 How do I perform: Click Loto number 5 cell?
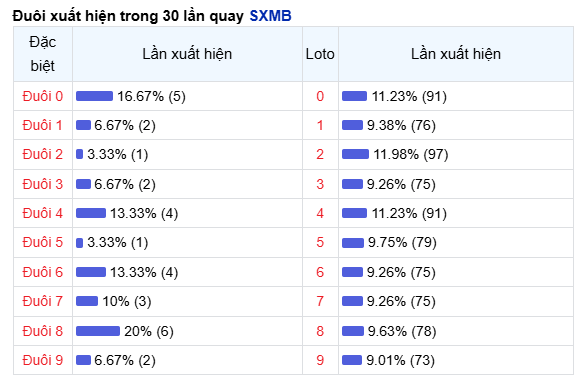point(320,242)
